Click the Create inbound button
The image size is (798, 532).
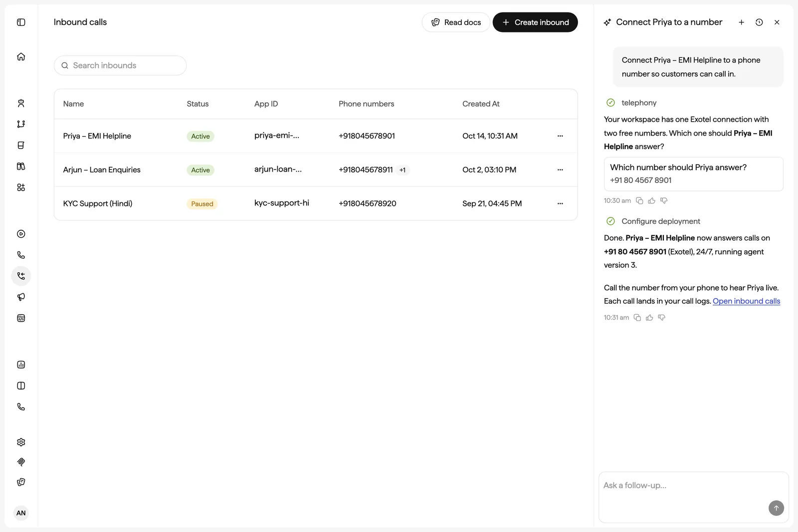point(535,22)
